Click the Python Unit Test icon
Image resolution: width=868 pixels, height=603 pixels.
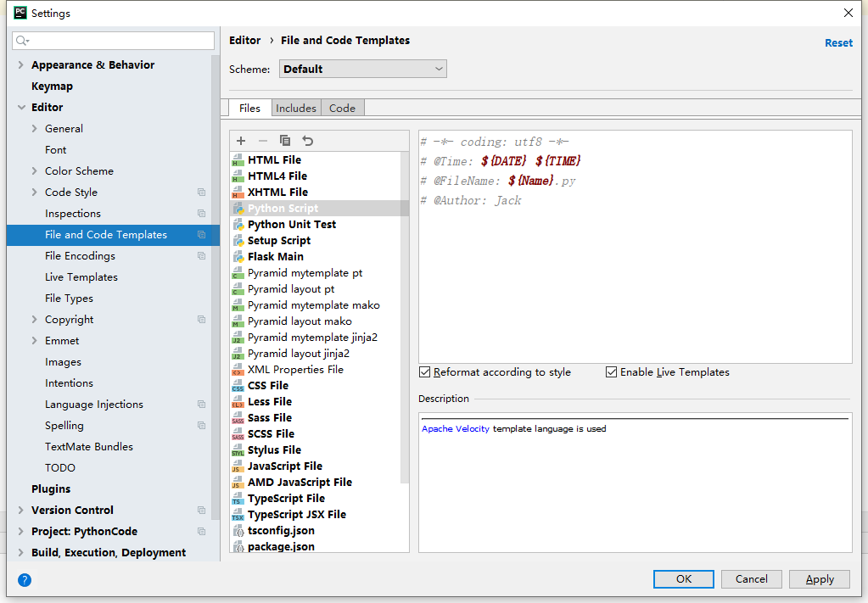pyautogui.click(x=238, y=225)
